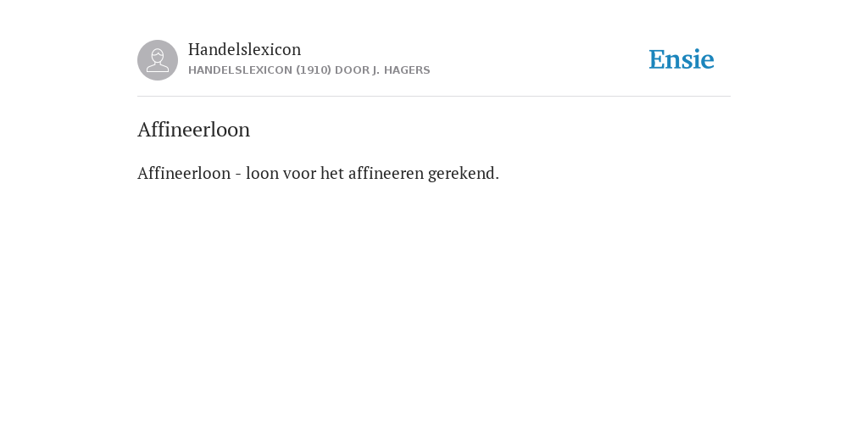
Task: Click the word 'DOOR' in the subtitle
Action: click(x=352, y=70)
